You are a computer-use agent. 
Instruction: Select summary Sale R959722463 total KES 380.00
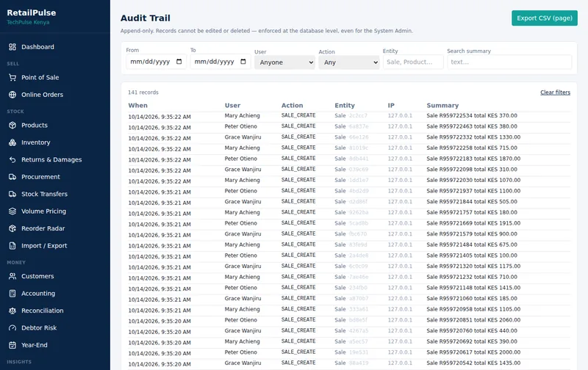point(472,126)
